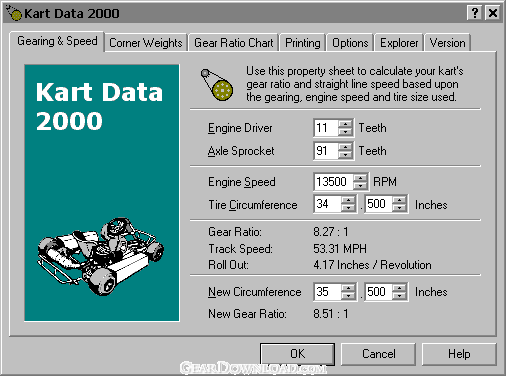This screenshot has width=506, height=376.
Task: Increase Tire Circumference decimal value
Action: point(399,200)
